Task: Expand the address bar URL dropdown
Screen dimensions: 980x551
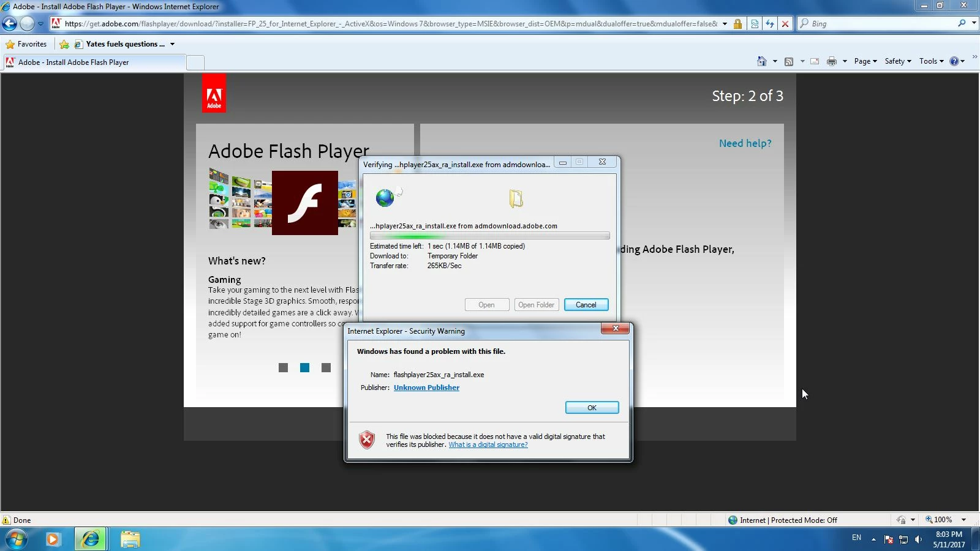Action: pyautogui.click(x=725, y=24)
